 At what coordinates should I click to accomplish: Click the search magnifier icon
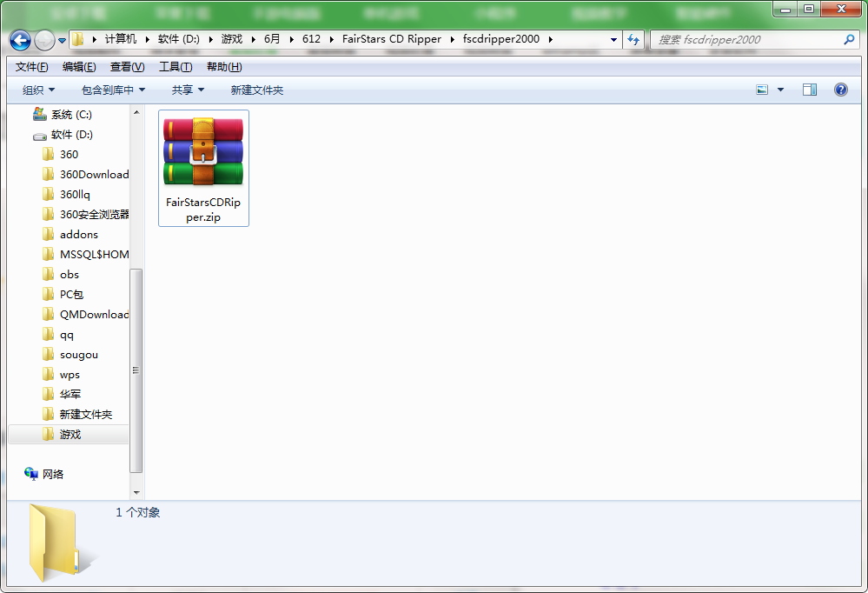[849, 39]
